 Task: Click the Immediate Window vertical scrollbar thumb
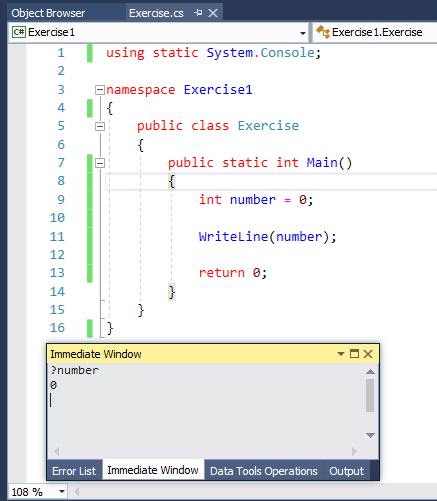point(370,396)
